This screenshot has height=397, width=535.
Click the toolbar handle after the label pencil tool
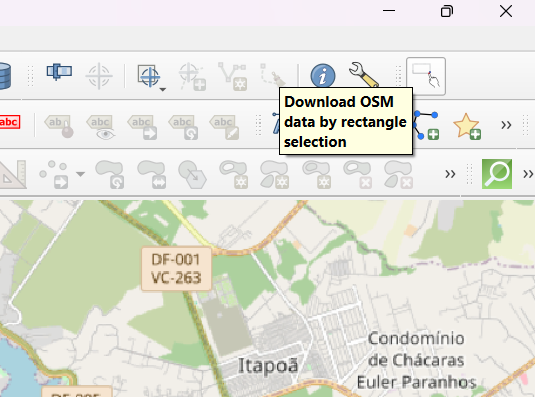(x=258, y=125)
